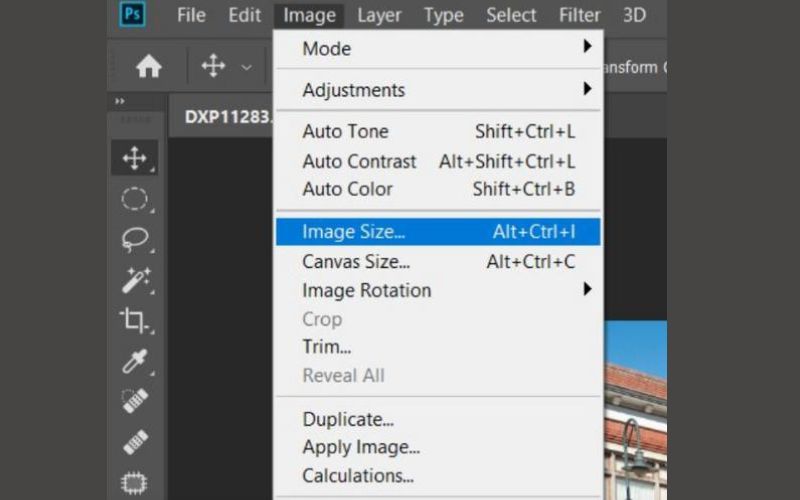Pick the Crop tool

[x=134, y=320]
